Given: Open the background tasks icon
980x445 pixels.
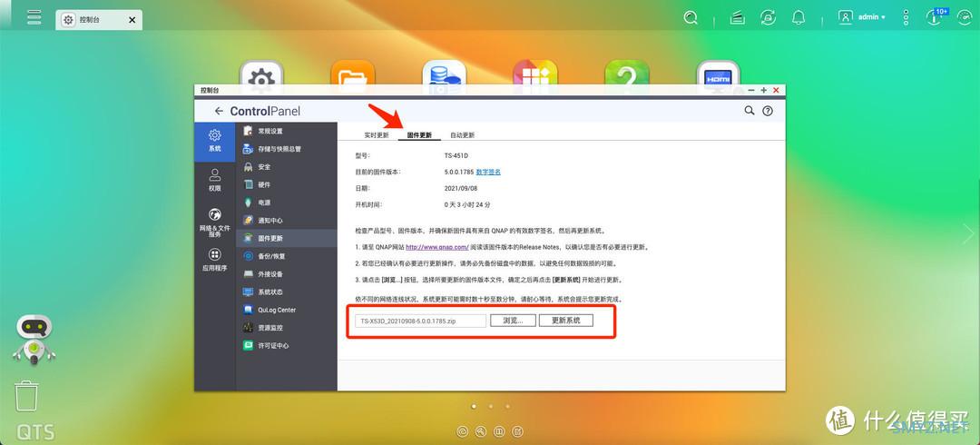Looking at the screenshot, I should pos(738,18).
